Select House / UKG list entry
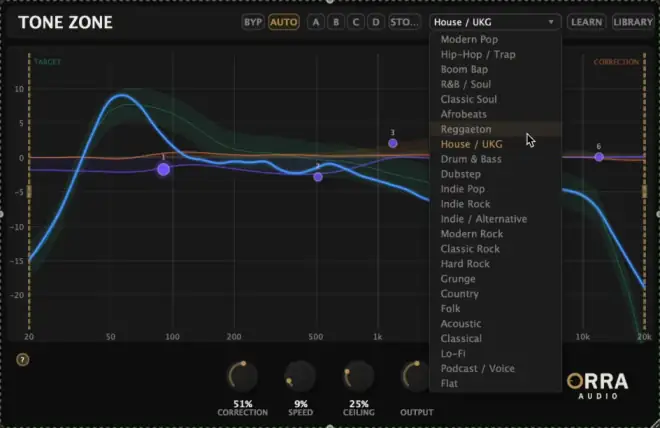Viewport: 660px width, 428px height. click(495, 144)
